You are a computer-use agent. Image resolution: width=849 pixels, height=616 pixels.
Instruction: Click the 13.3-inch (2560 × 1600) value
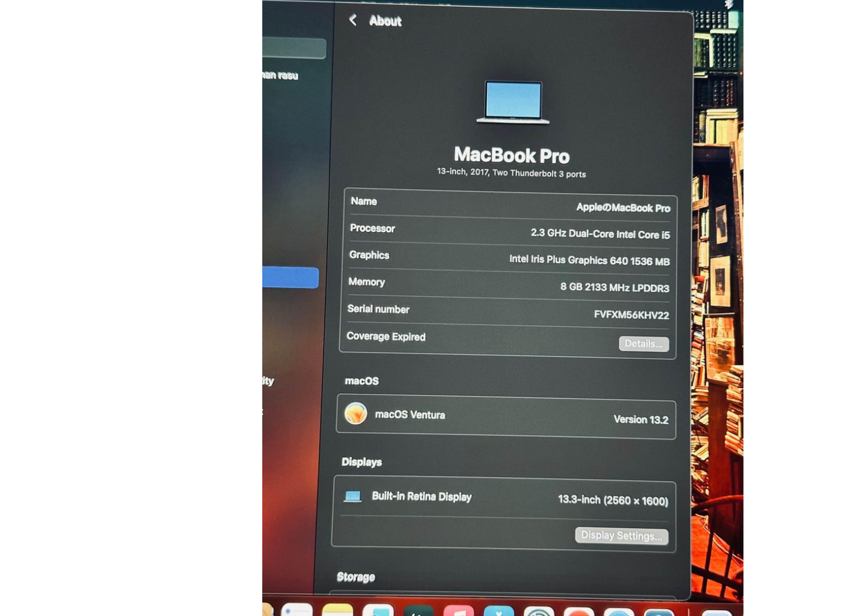613,500
